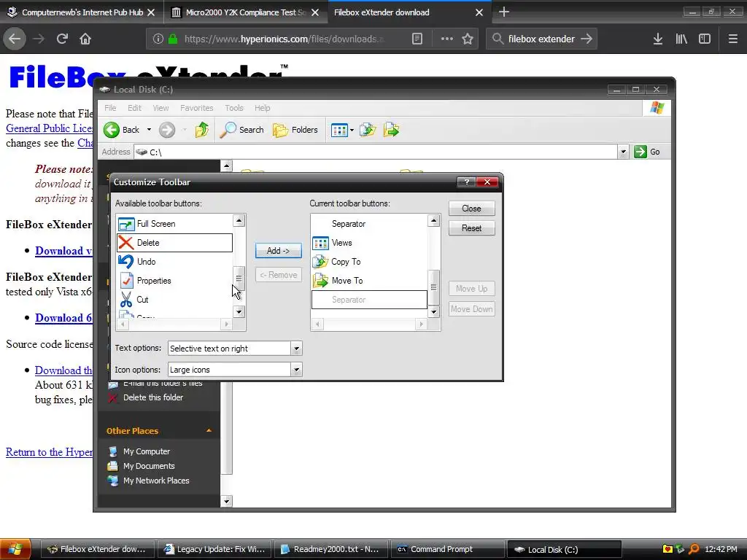
Task: Switch to Command Prompt taskbar item
Action: coord(448,550)
